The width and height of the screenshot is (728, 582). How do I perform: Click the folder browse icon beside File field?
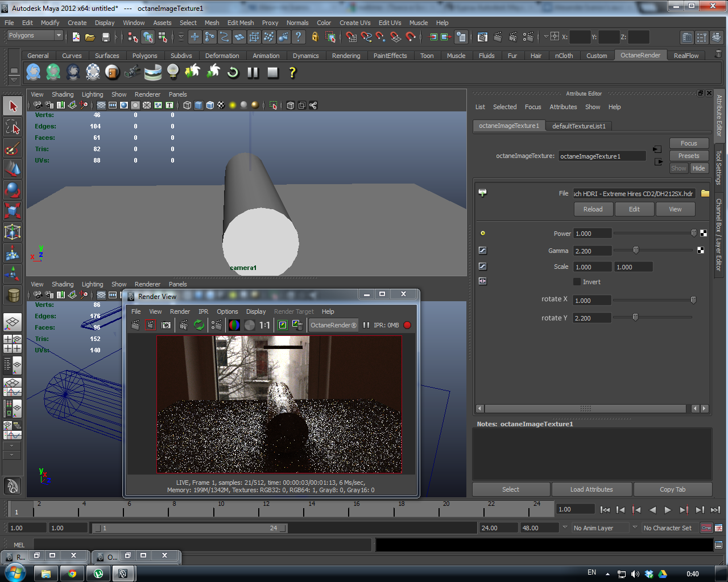click(705, 193)
